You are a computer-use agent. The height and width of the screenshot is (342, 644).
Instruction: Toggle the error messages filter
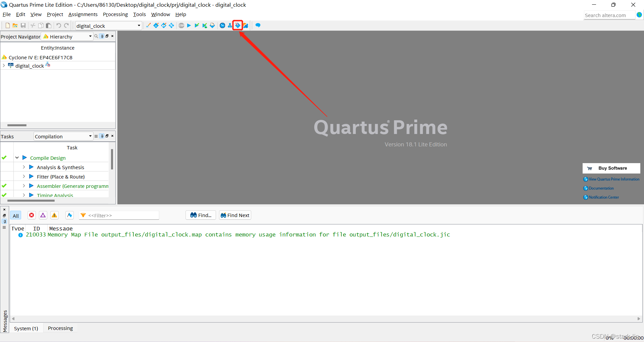coord(32,215)
